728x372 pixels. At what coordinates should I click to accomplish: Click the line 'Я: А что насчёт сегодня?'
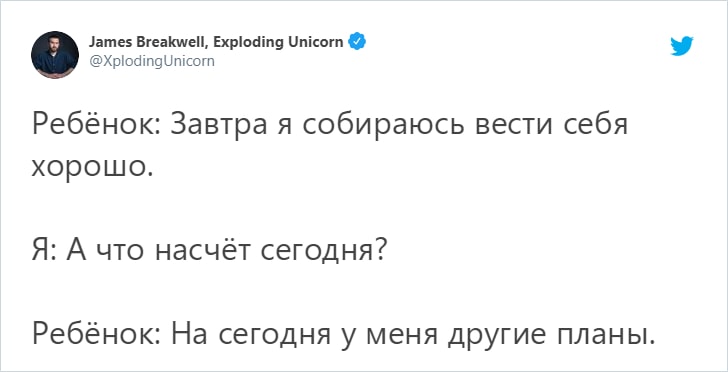tap(209, 251)
